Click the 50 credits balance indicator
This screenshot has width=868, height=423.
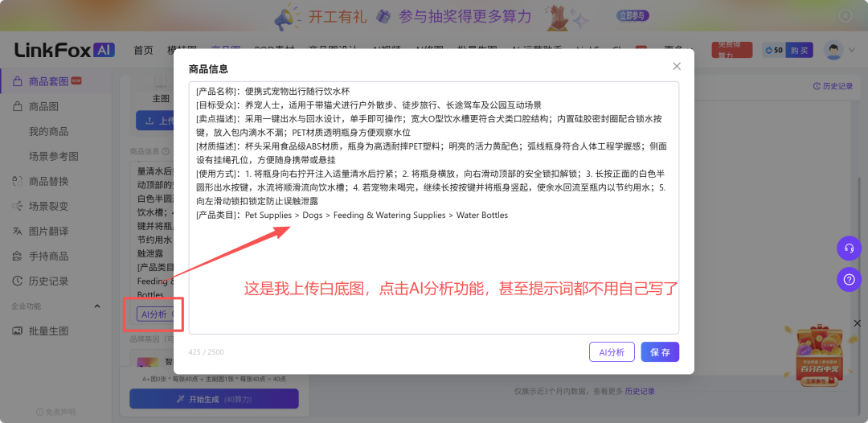pyautogui.click(x=774, y=50)
